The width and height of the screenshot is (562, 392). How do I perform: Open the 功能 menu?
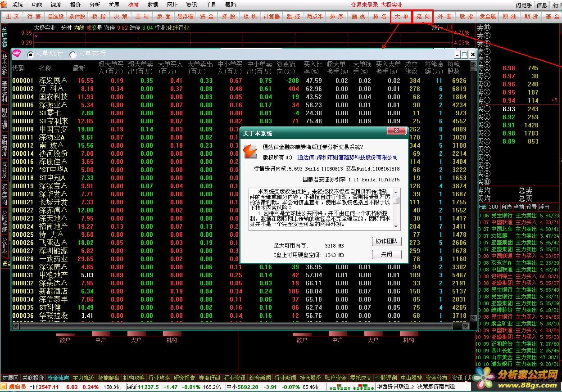point(36,5)
